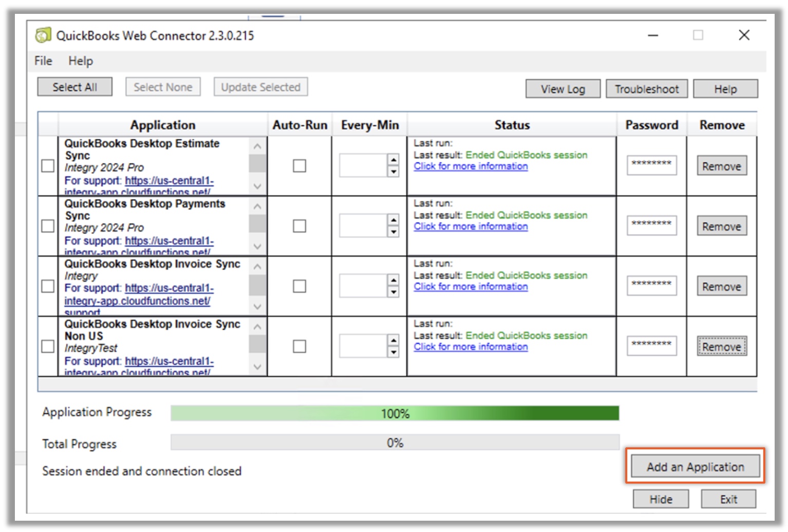Open support link under Estimate Sync
The width and height of the screenshot is (788, 532).
tap(169, 181)
